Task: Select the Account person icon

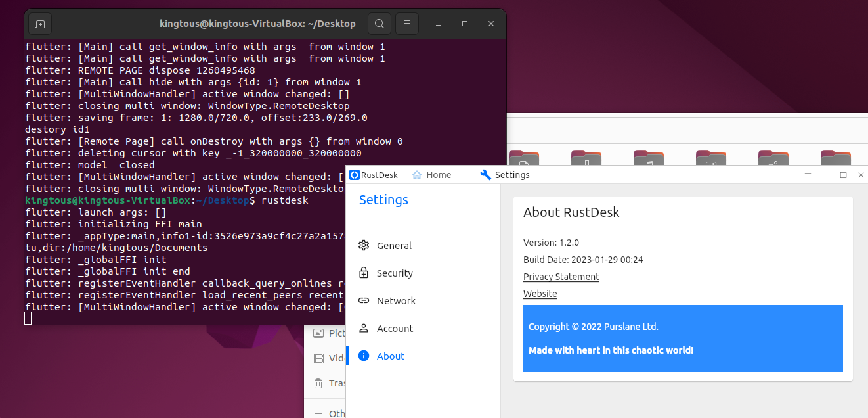Action: tap(364, 328)
